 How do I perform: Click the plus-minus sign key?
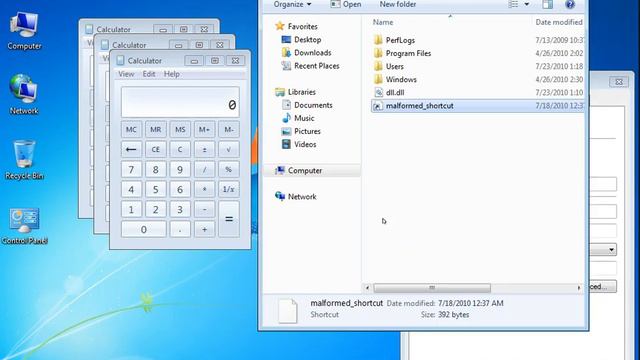click(x=204, y=149)
